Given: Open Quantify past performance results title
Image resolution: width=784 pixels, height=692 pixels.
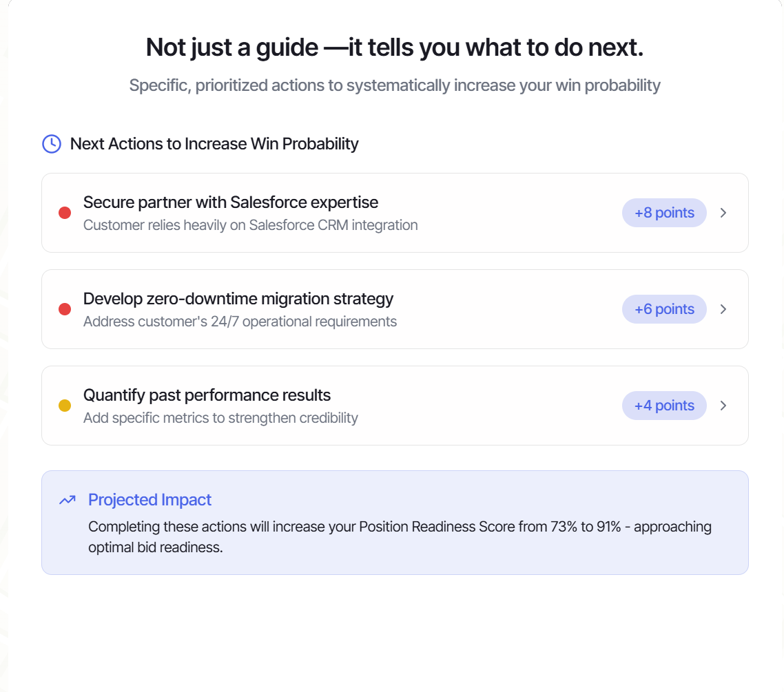Looking at the screenshot, I should 207,395.
